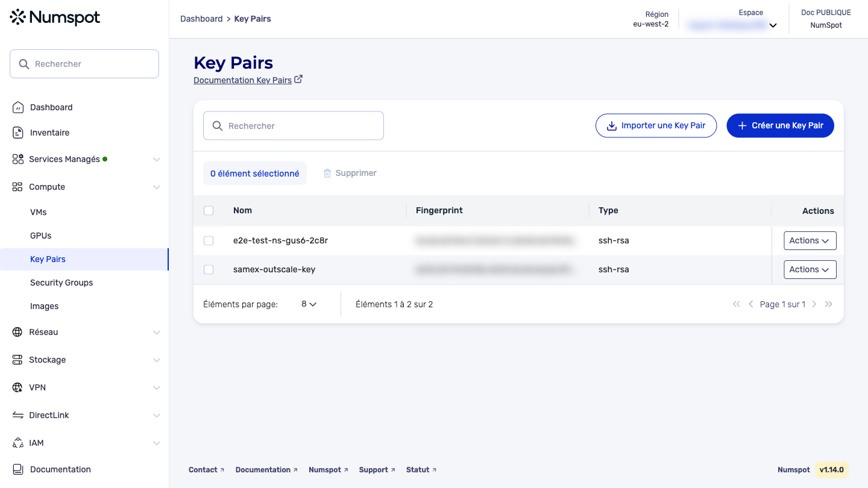Click Dashboard breadcrumb link
The image size is (868, 488).
pos(201,19)
